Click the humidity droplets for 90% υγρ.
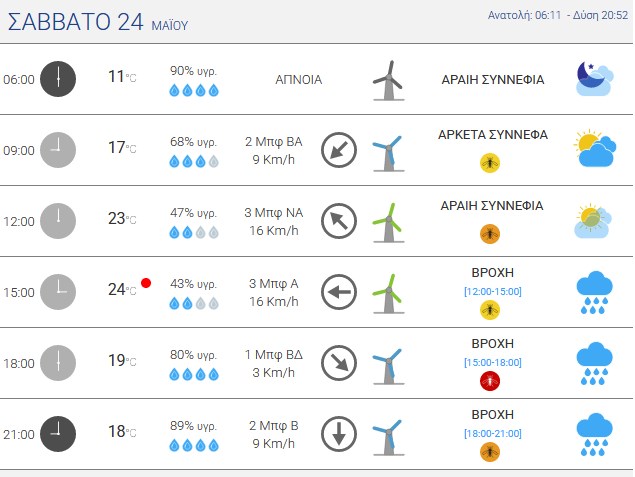The height and width of the screenshot is (477, 635). click(x=194, y=90)
